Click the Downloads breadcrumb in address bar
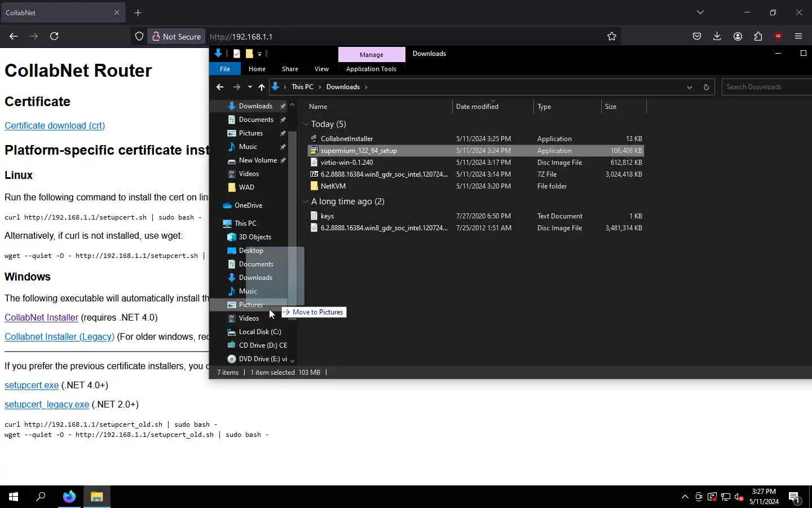Image resolution: width=812 pixels, height=508 pixels. pyautogui.click(x=343, y=87)
